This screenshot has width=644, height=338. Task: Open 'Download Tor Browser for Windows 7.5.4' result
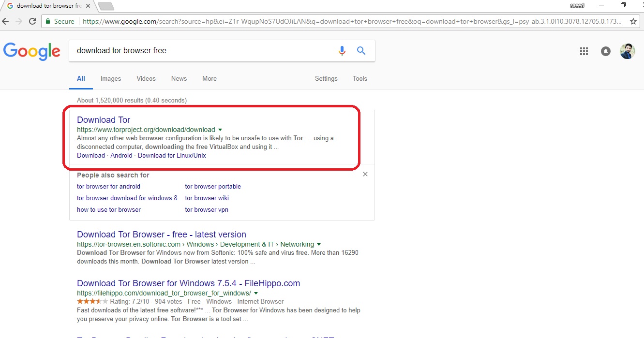(x=189, y=283)
